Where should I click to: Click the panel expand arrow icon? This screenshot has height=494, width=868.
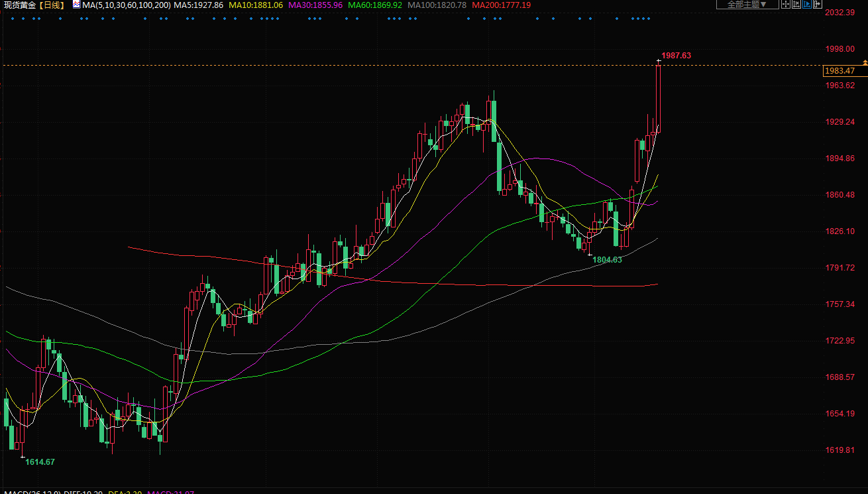819,5
